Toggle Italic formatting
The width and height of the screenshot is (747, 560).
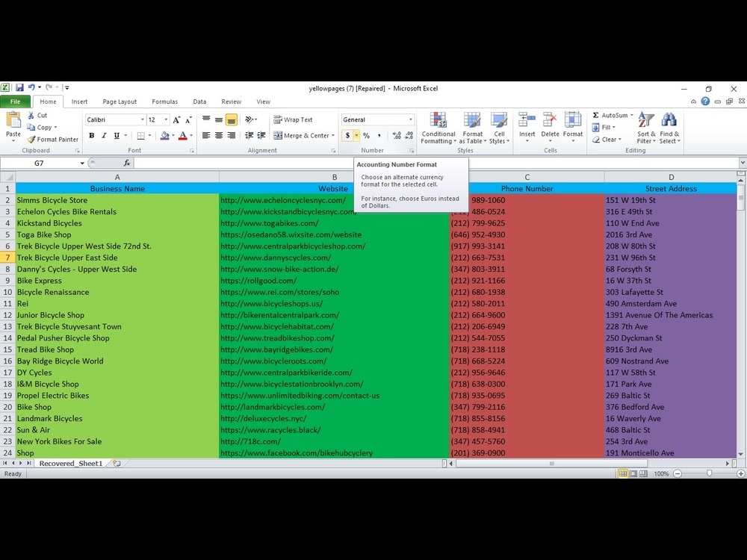coord(104,136)
